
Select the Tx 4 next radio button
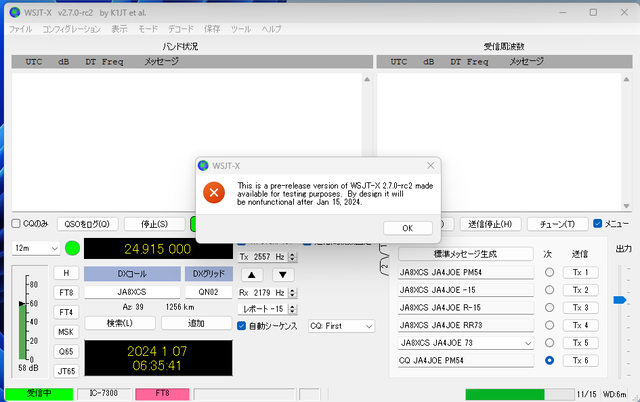point(549,325)
